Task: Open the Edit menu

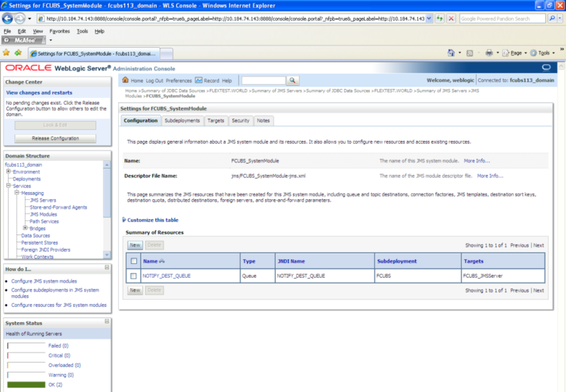Action: click(x=21, y=31)
